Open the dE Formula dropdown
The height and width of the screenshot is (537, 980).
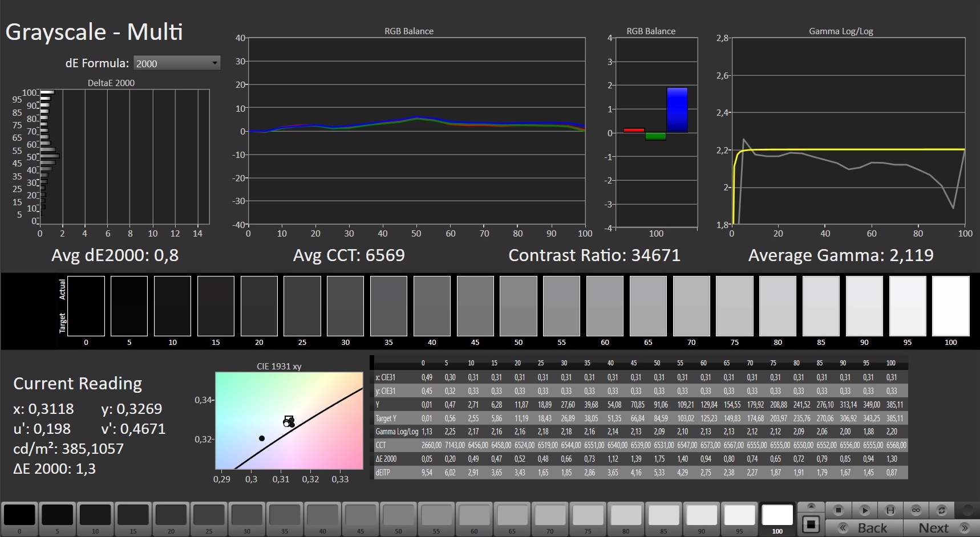click(x=177, y=63)
